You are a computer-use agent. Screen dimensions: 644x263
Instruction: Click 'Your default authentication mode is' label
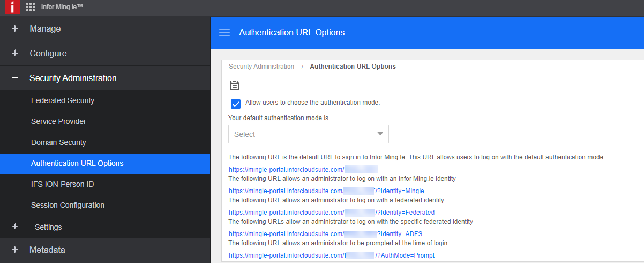tap(278, 117)
